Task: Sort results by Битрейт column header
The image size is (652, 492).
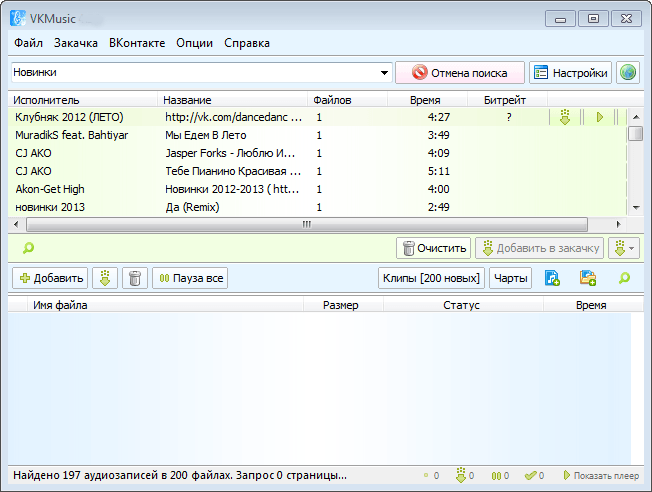Action: tap(507, 100)
